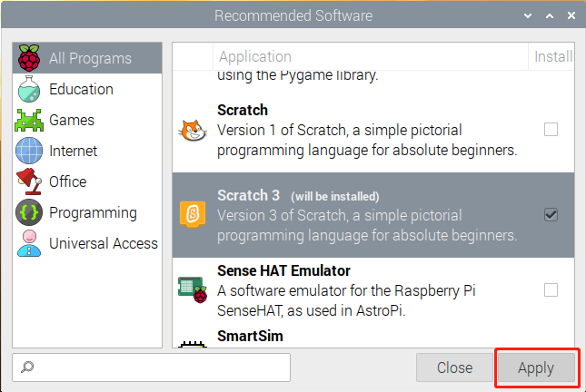Open the Games category

[87, 120]
